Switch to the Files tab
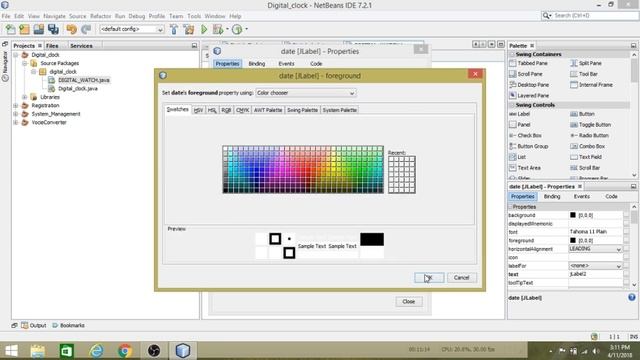640x360 pixels. tap(52, 46)
